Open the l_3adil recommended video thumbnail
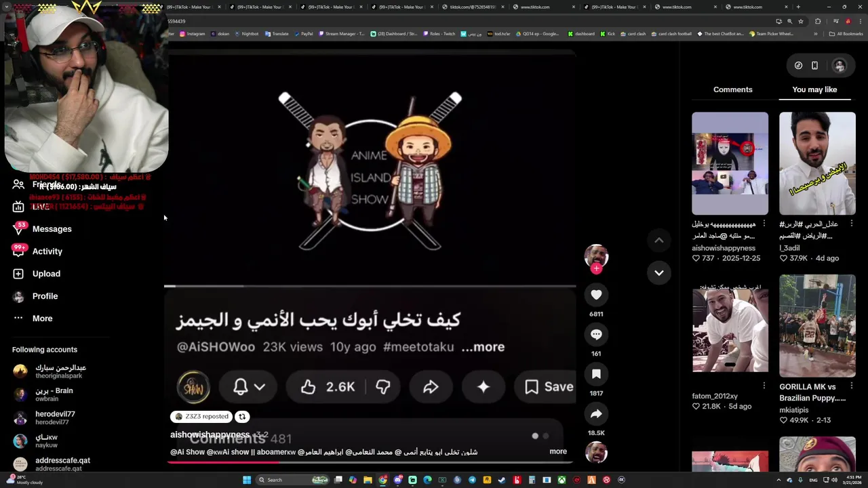Screen dimensions: 868x488 pos(817,163)
